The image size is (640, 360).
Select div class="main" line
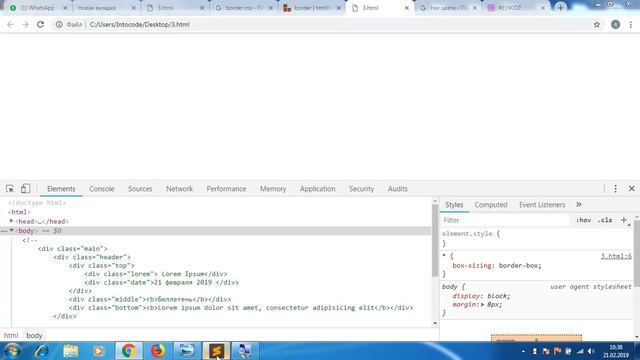click(x=73, y=249)
